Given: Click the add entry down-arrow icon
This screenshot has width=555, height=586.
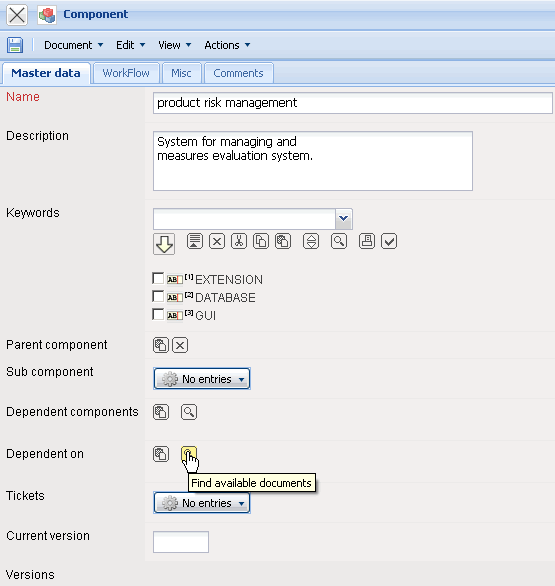Looking at the screenshot, I should (x=164, y=244).
